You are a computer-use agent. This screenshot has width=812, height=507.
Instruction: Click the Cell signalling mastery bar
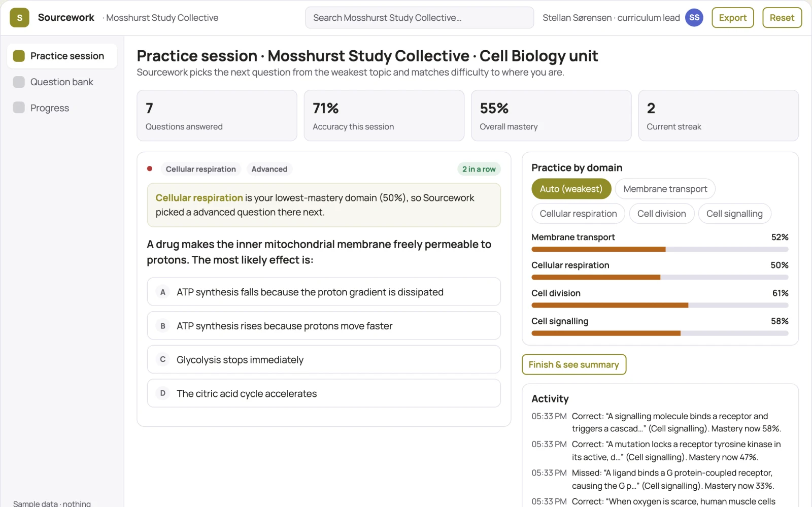660,333
